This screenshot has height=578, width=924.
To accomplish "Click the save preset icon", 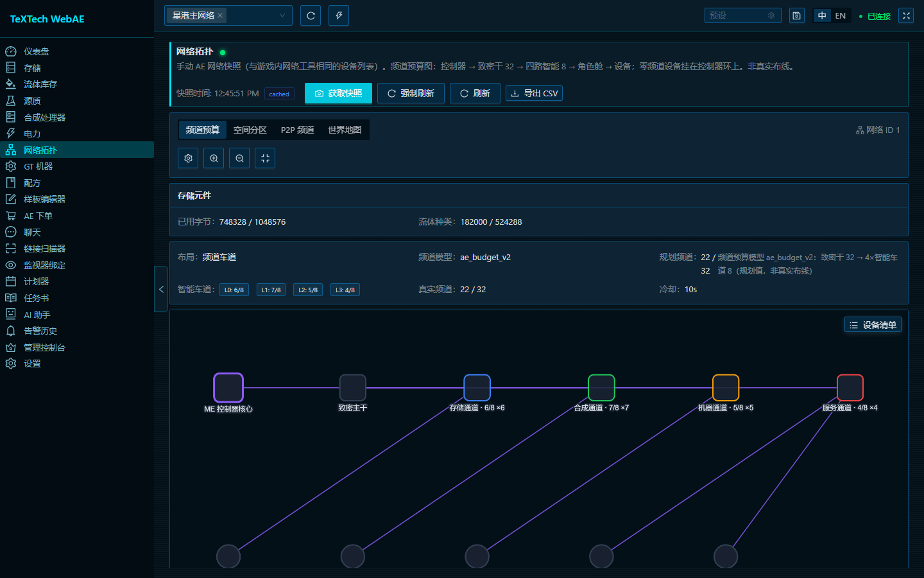I will click(x=796, y=15).
